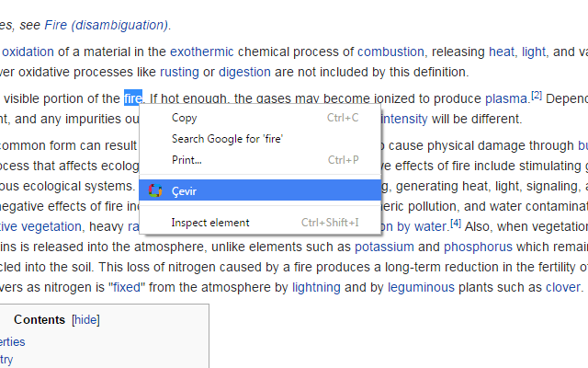
Task: Hide the Contents table with [hide]
Action: (x=85, y=320)
